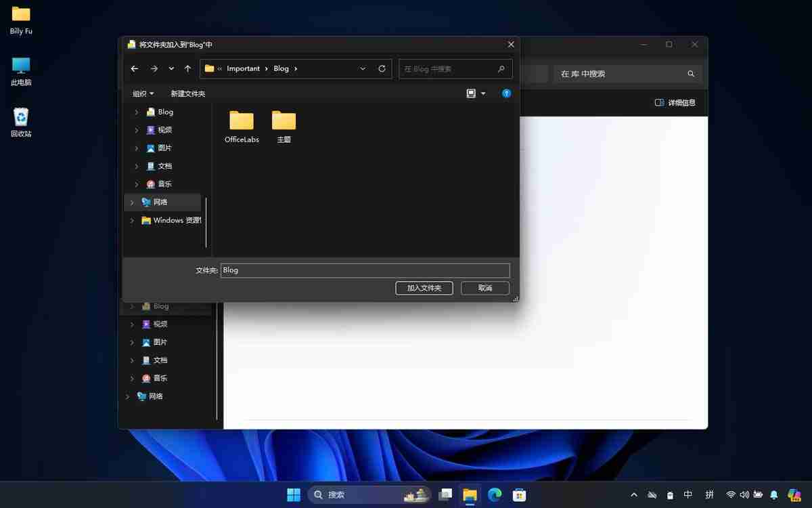The width and height of the screenshot is (812, 508).
Task: Navigate up one level with the up arrow
Action: (x=188, y=68)
